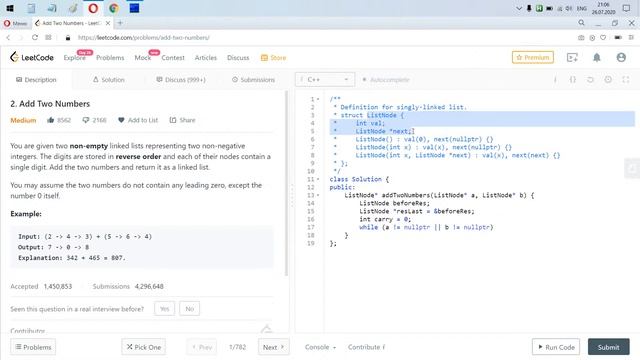
Task: Switch to the Description tab
Action: pyautogui.click(x=36, y=80)
